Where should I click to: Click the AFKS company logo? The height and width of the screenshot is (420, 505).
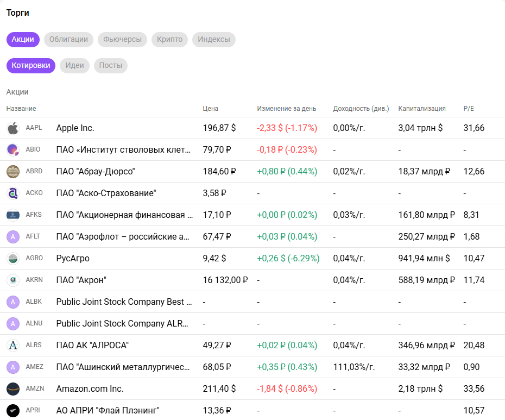pos(13,215)
